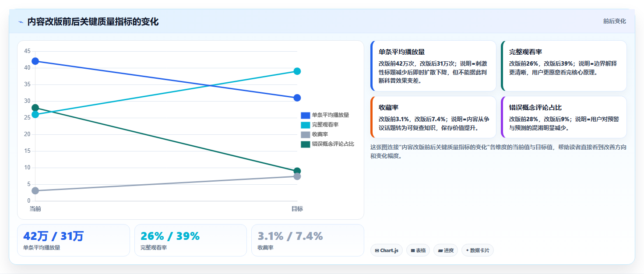The image size is (644, 274).
Task: Click the 目标 x-axis label
Action: 297,209
